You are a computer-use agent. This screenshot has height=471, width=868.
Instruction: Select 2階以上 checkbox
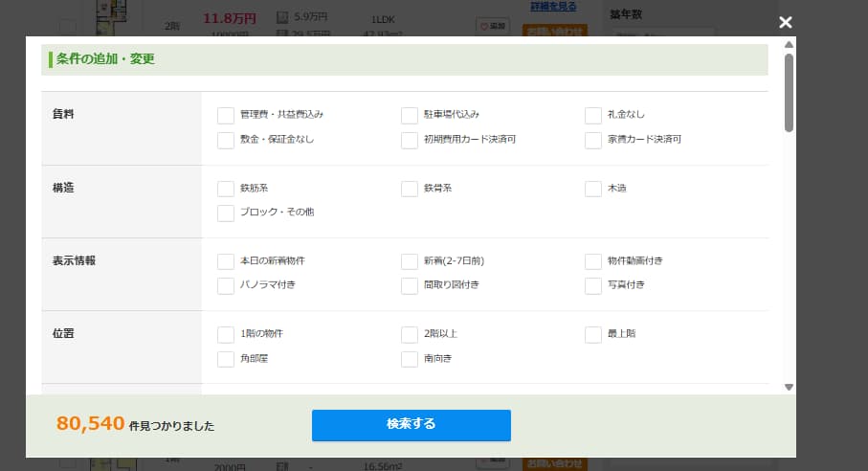coord(409,334)
